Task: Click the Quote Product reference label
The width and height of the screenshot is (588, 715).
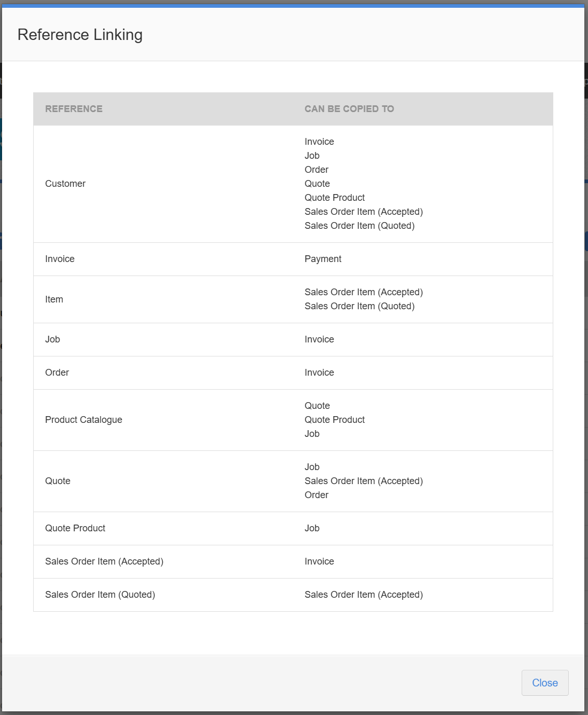Action: tap(75, 528)
